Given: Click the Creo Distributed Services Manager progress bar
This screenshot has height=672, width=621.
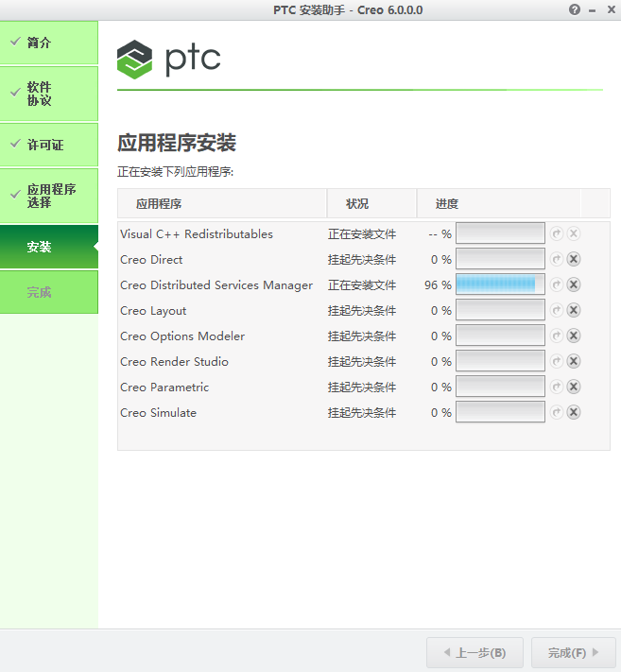Looking at the screenshot, I should coord(500,284).
